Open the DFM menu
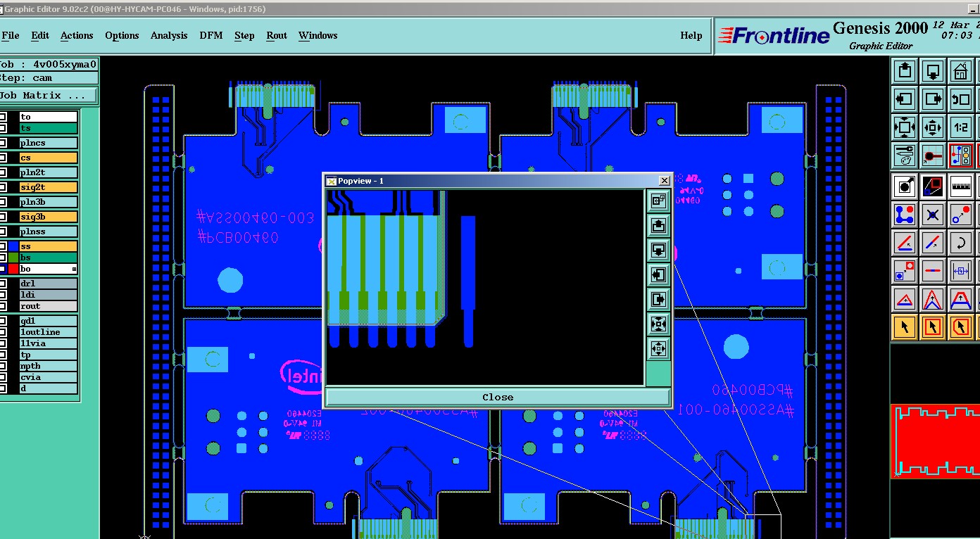Screen dimensions: 980x539 211,35
